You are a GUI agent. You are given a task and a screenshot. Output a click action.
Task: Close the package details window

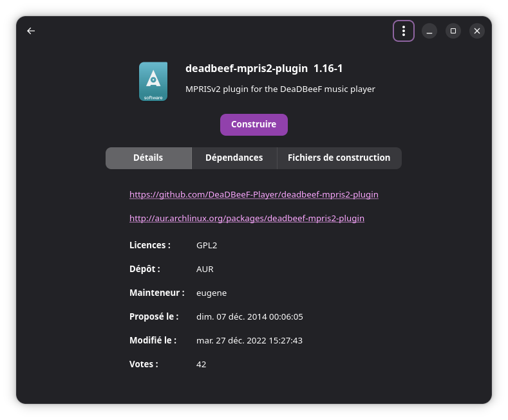point(476,31)
